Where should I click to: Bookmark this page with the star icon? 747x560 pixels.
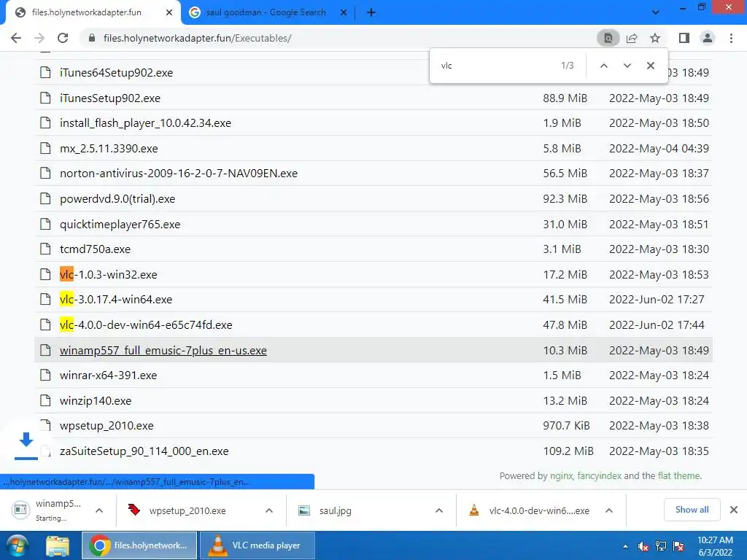coord(655,38)
